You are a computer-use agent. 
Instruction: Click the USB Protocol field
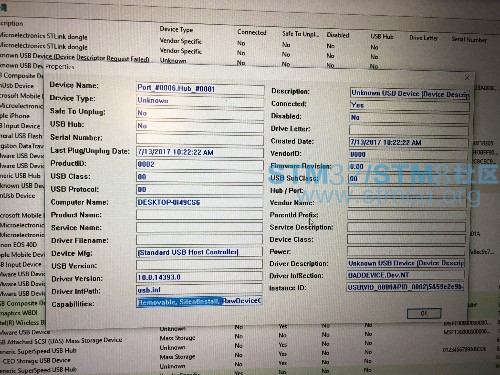(200, 190)
